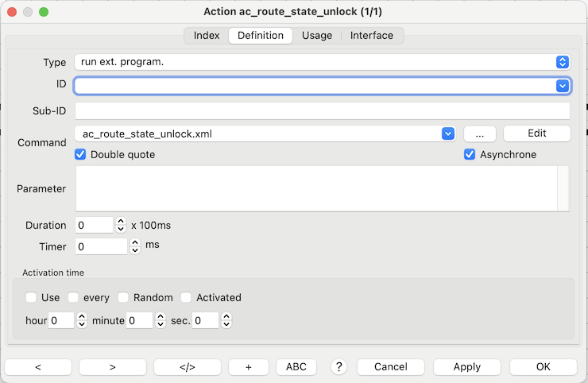Click the ABC button
Screen dimensions: 588x383
[296, 367]
